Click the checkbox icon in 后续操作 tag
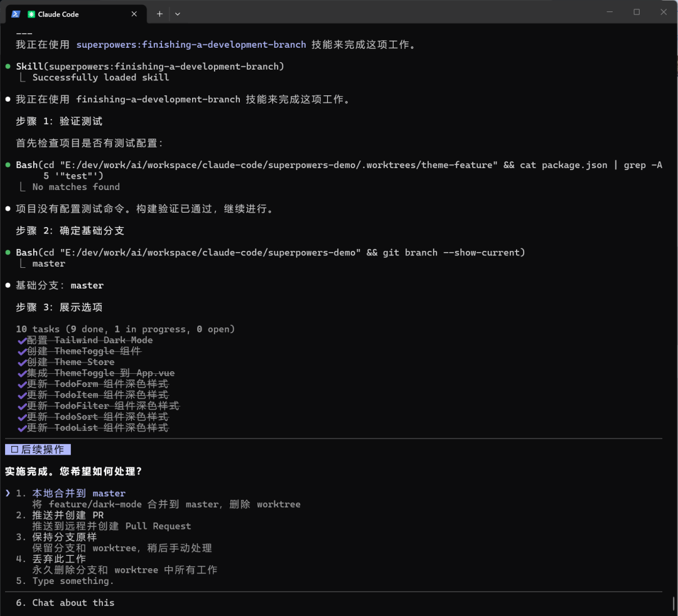The image size is (678, 616). coord(14,450)
